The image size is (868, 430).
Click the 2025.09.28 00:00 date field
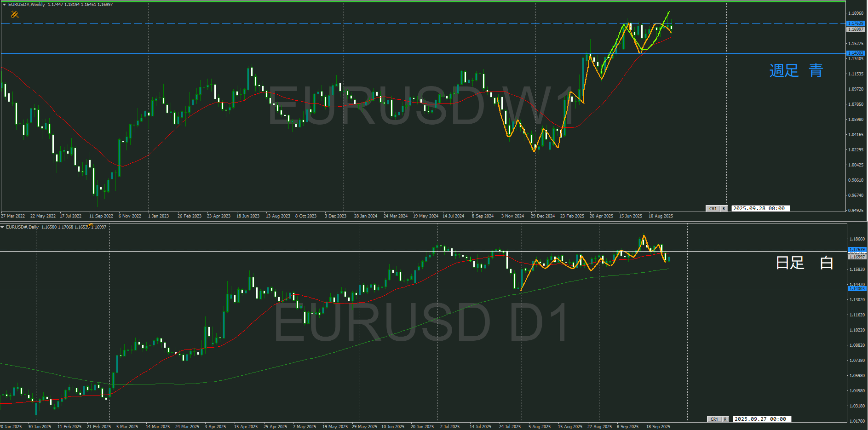pos(760,208)
